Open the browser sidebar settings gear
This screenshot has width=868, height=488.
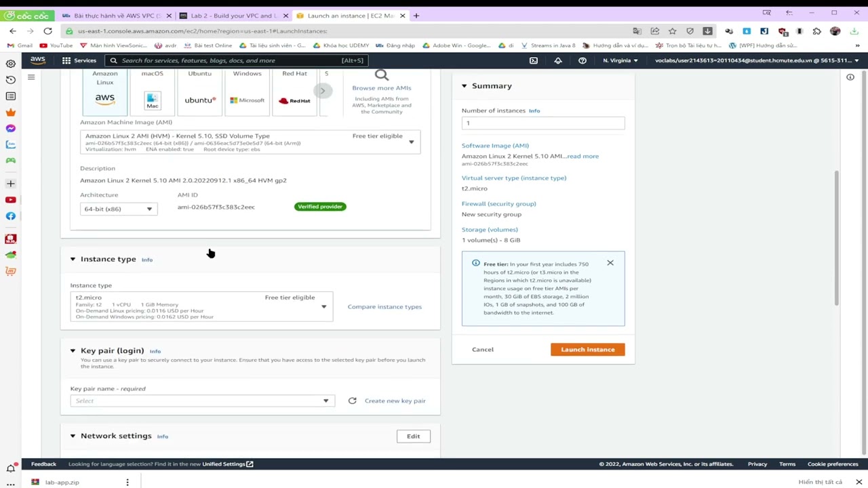coord(11,64)
